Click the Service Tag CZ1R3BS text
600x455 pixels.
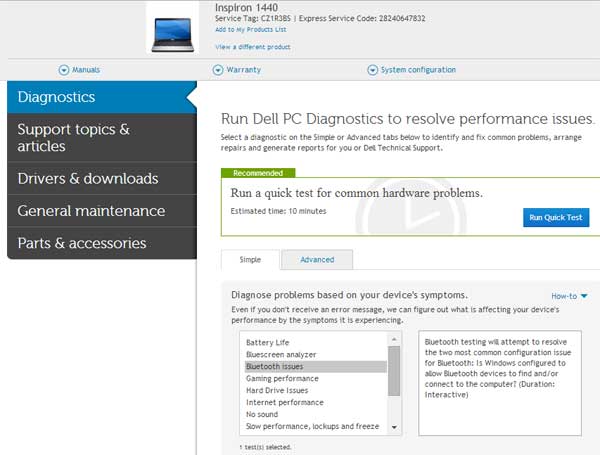(x=253, y=18)
